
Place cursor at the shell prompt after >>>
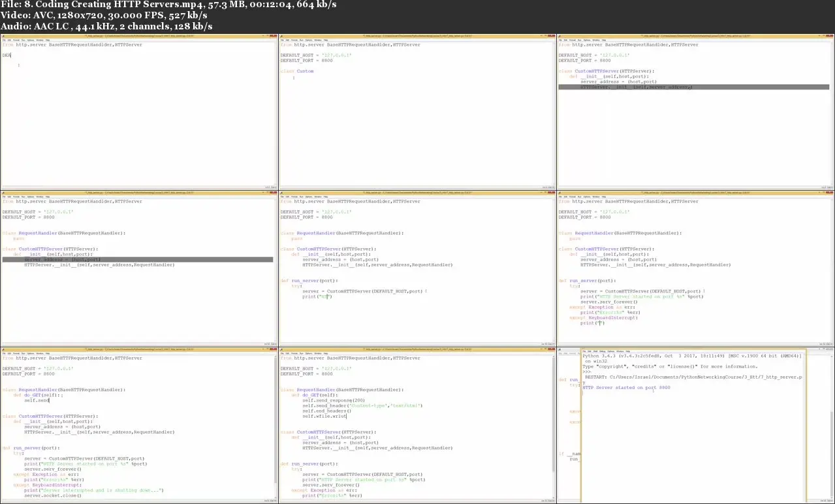point(593,372)
